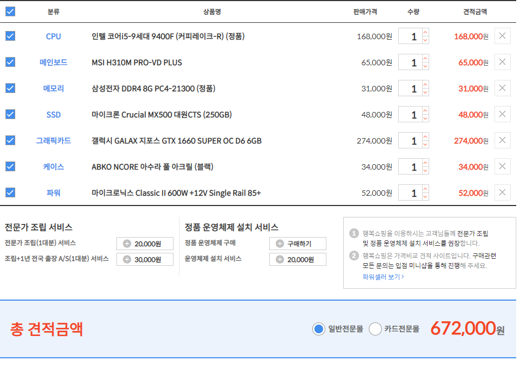This screenshot has width=532, height=392.
Task: Click product name 마이크로닉스 Classic II 600W
Action: coord(176,193)
